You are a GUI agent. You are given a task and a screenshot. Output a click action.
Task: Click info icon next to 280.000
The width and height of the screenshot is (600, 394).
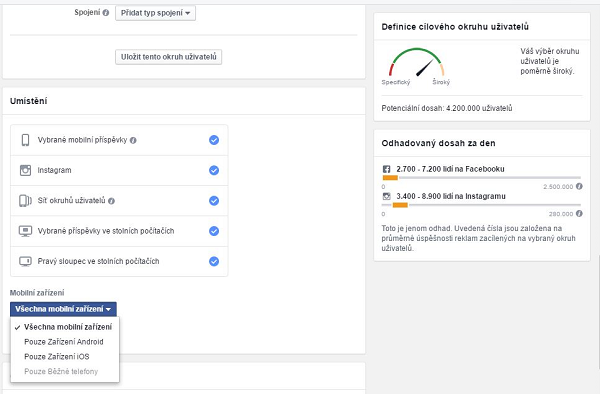coord(579,213)
